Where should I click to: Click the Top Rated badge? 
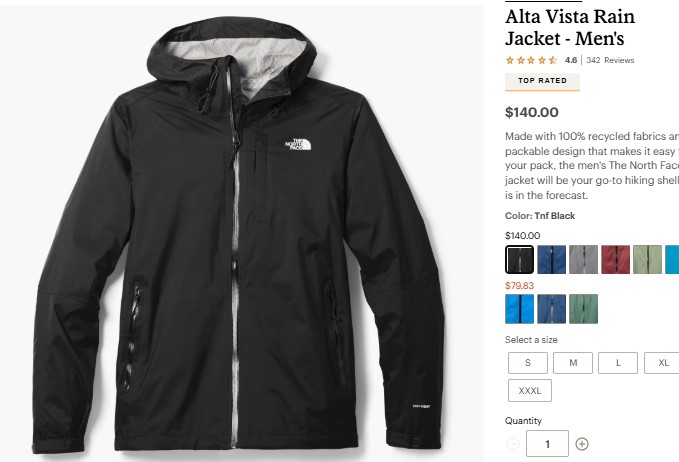point(542,81)
